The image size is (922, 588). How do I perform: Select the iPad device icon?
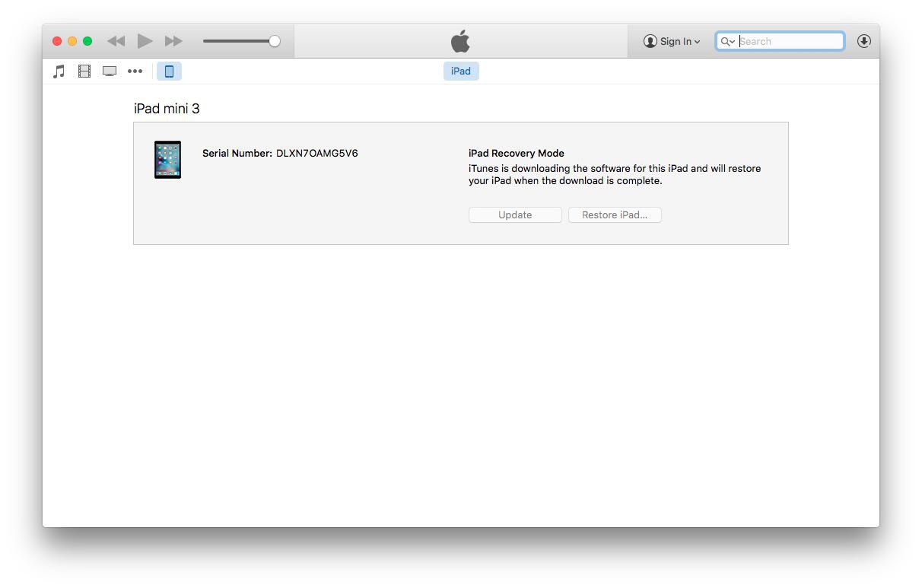coord(169,72)
